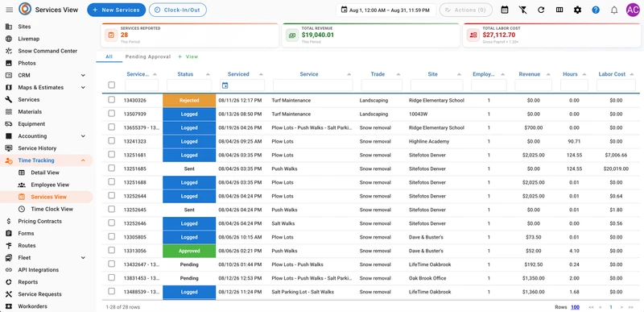Screen dimensions: 644x312
Task: Tick checkbox for service 13251685
Action: 111,168
